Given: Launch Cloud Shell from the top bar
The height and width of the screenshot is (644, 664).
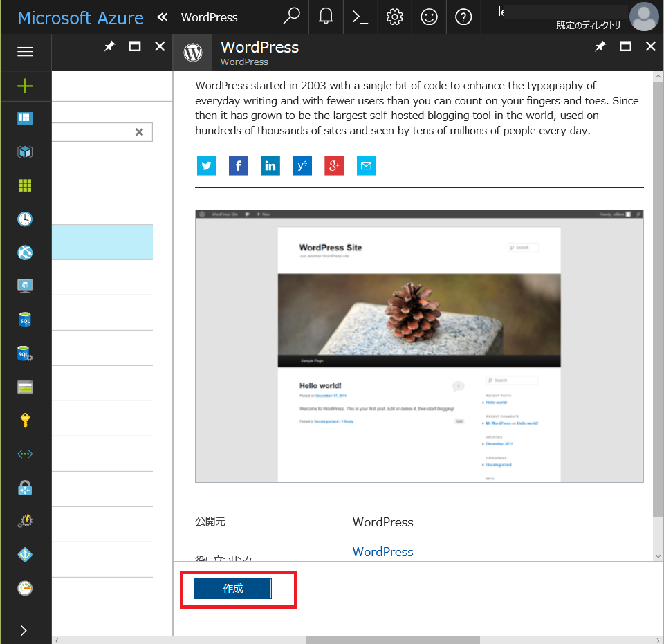Looking at the screenshot, I should coord(360,17).
